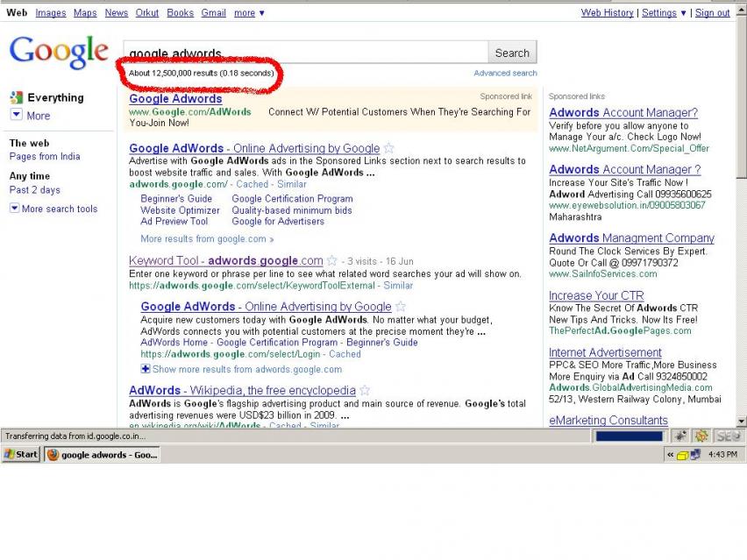
Task: Open the orange Firebug icon in the status bar
Action: [701, 436]
